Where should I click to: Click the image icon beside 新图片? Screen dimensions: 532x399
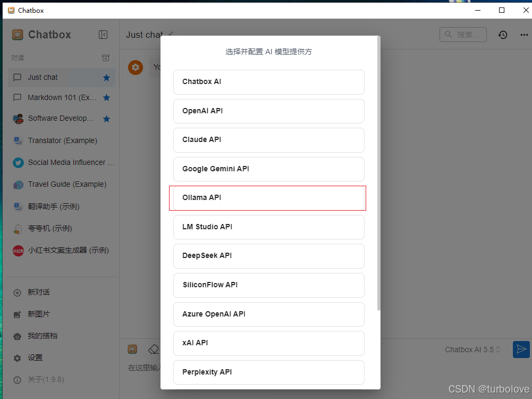tap(17, 314)
